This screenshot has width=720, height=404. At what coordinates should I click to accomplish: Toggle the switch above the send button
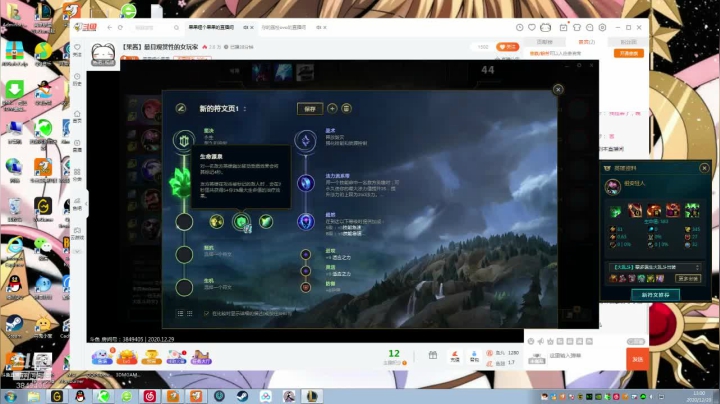tap(636, 342)
